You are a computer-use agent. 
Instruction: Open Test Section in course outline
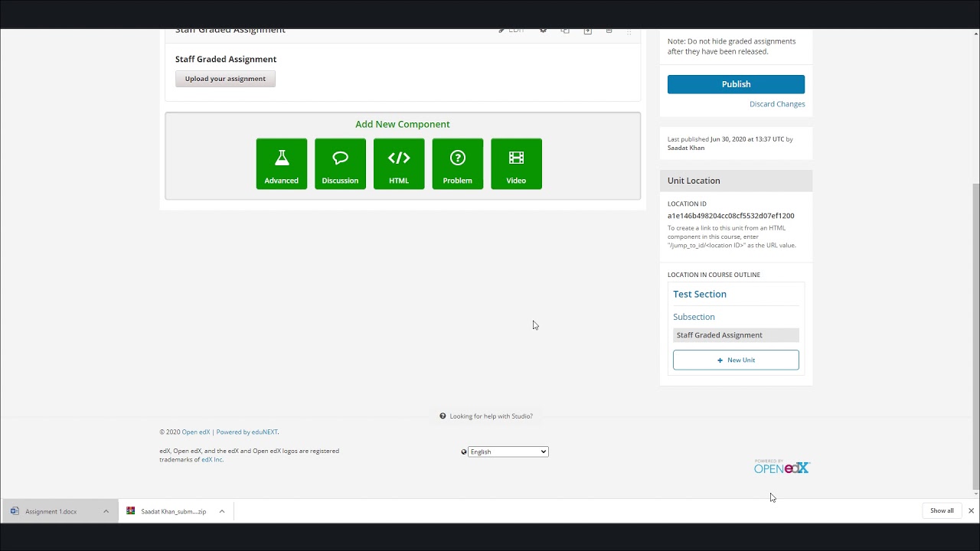700,294
